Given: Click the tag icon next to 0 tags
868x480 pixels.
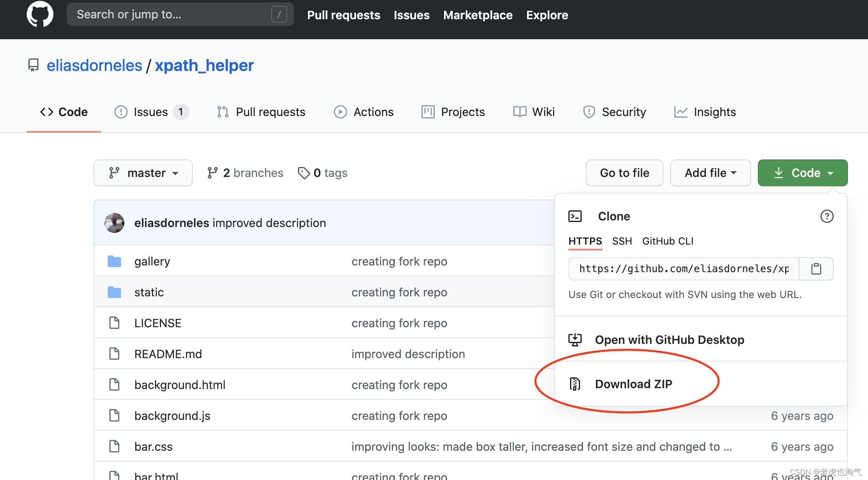Looking at the screenshot, I should (303, 173).
